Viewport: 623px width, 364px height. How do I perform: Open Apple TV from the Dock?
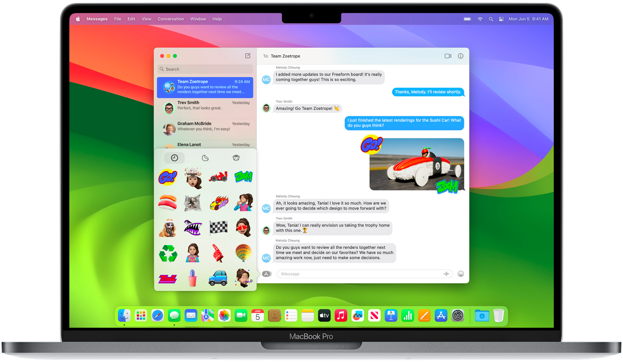click(324, 315)
